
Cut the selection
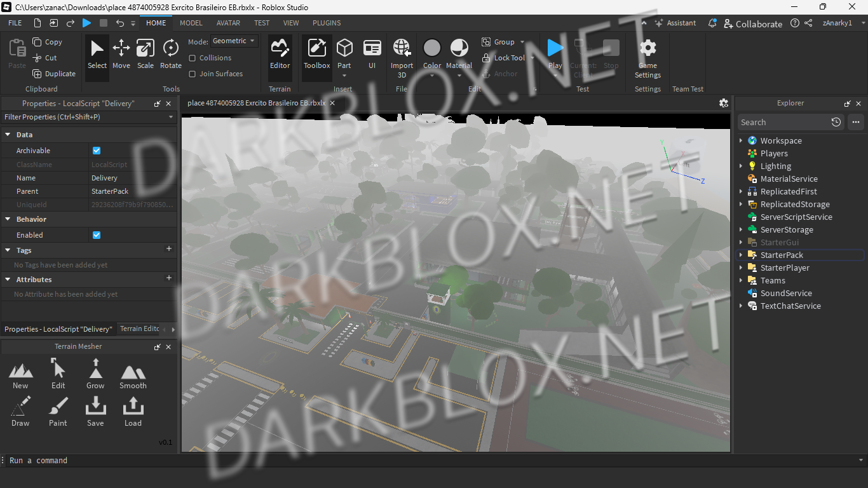pyautogui.click(x=44, y=58)
